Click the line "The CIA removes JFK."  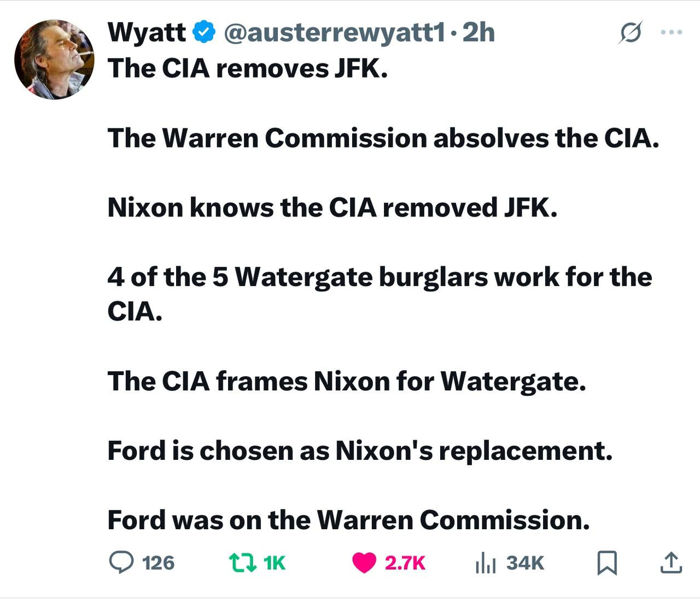[247, 68]
